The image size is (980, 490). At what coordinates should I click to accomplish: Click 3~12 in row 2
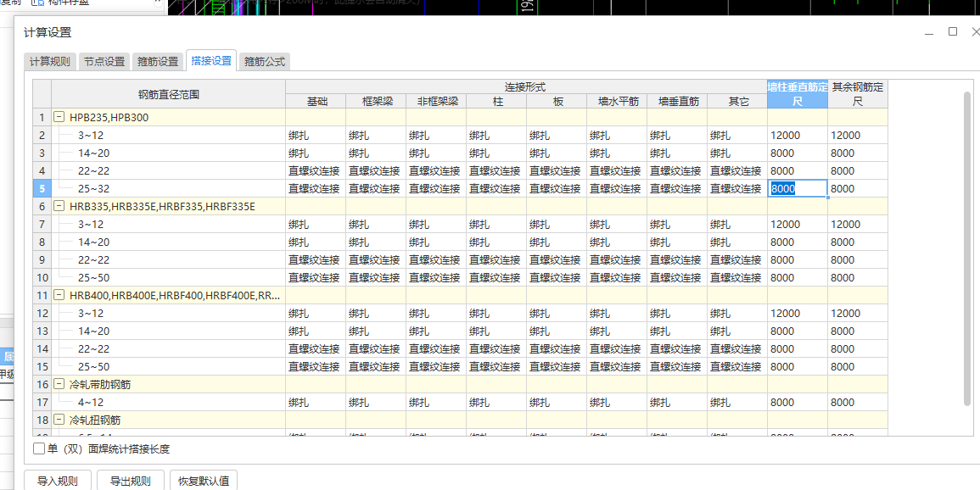tap(91, 136)
